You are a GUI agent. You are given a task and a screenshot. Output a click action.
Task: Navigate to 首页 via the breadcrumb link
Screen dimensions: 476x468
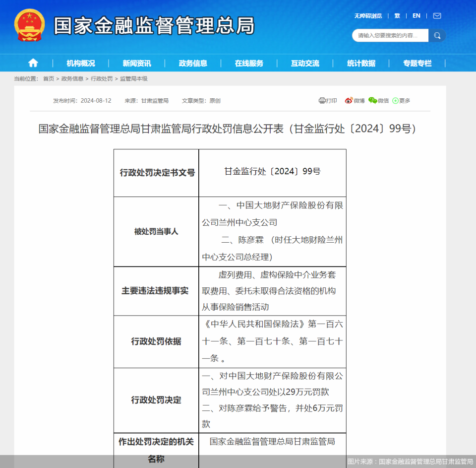[x=49, y=79]
